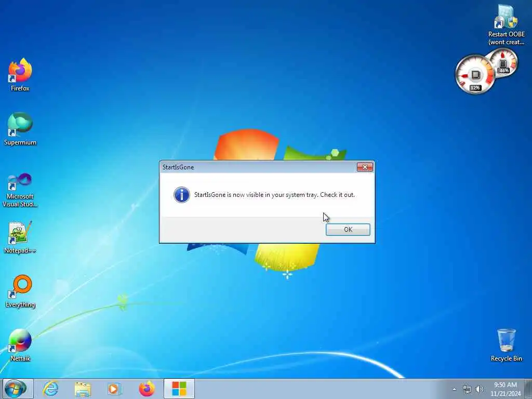Click the 'now visible in your system tray' message
The image size is (532, 399).
tap(274, 195)
